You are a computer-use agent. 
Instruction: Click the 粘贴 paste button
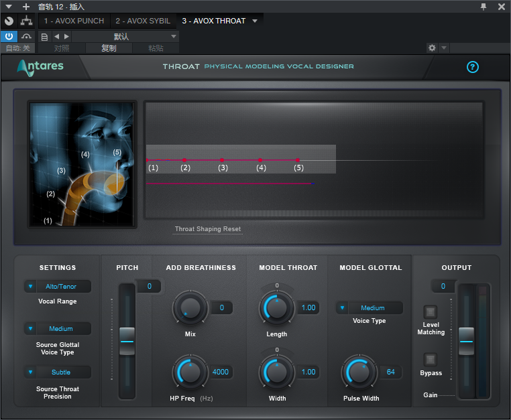click(156, 48)
